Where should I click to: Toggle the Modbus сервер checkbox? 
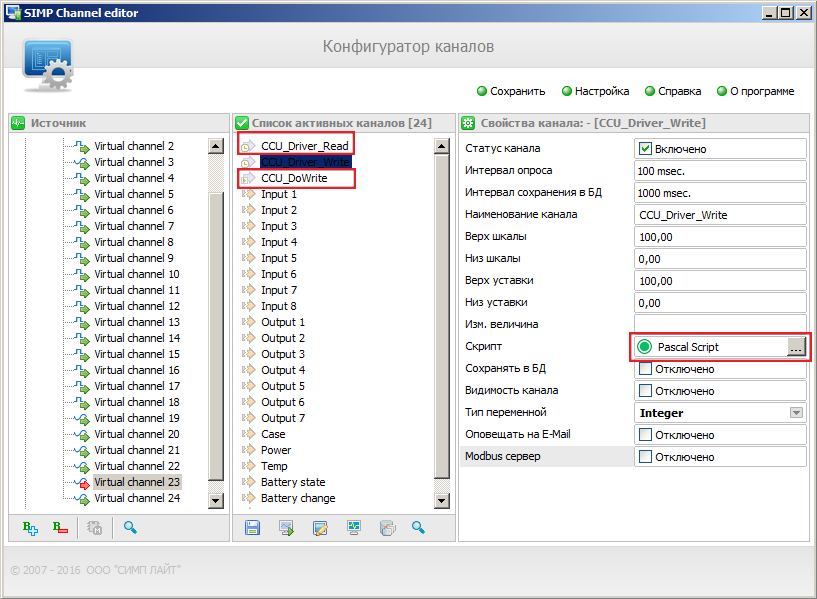tap(645, 457)
